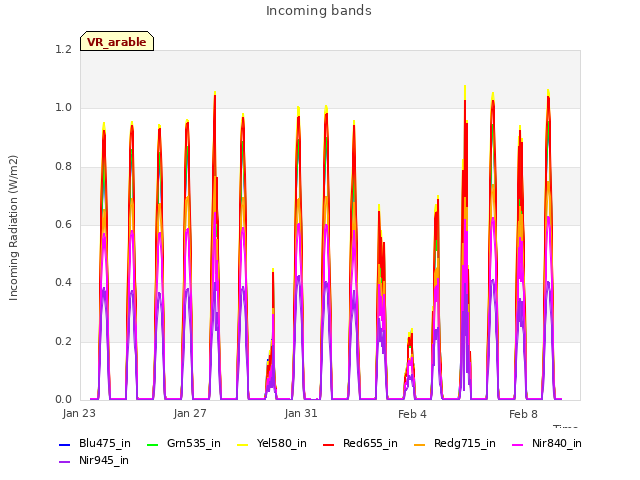Image resolution: width=640 pixels, height=480 pixels.
Task: Click the Feb 8 x-axis tick label
Action: (523, 414)
